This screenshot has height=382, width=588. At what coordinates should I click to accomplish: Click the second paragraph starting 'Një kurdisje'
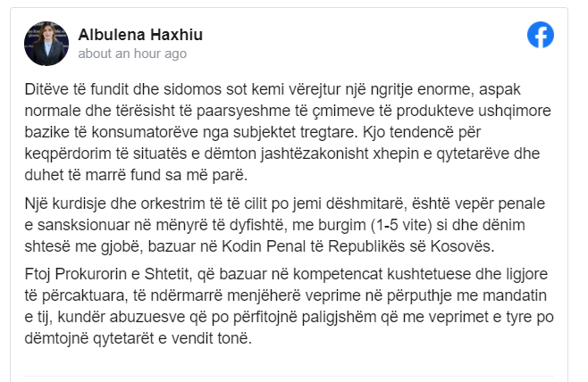point(285,225)
